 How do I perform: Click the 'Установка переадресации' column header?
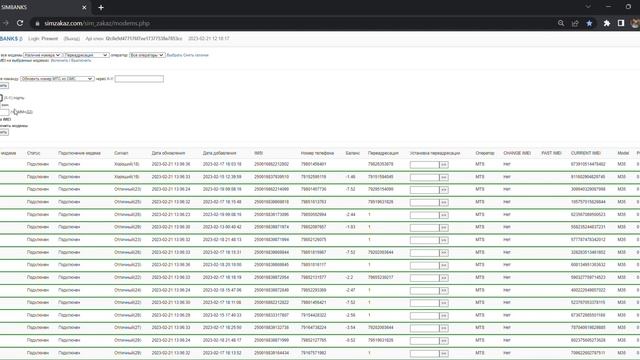(x=435, y=153)
